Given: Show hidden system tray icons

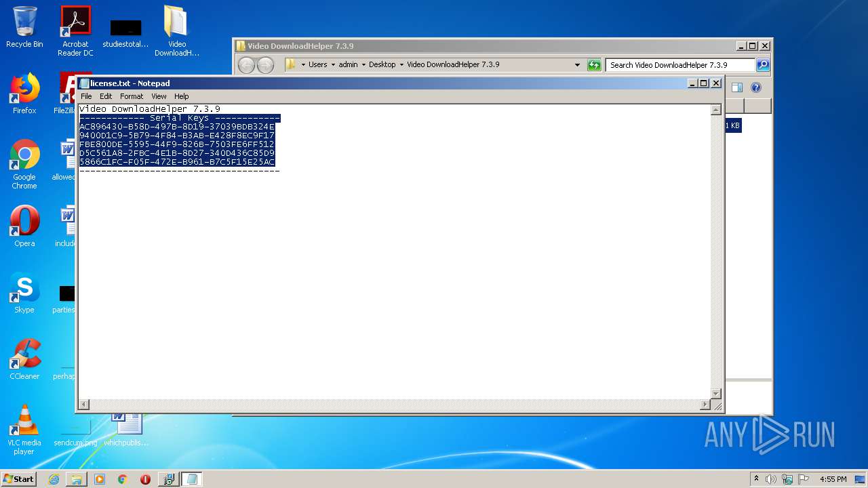Looking at the screenshot, I should coord(756,479).
